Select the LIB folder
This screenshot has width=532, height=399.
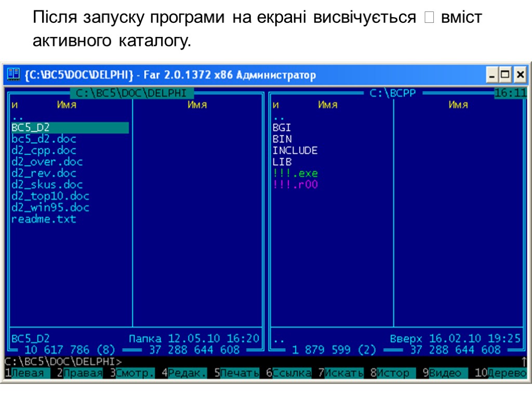point(282,162)
